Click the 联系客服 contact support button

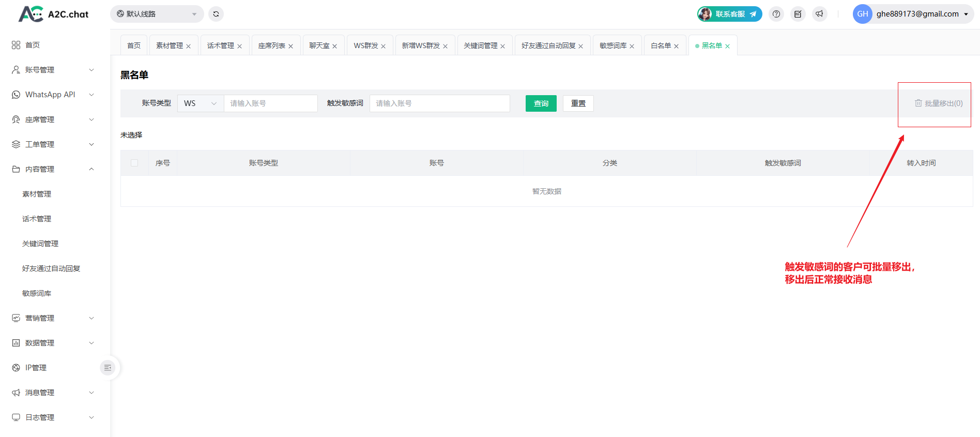pos(729,14)
